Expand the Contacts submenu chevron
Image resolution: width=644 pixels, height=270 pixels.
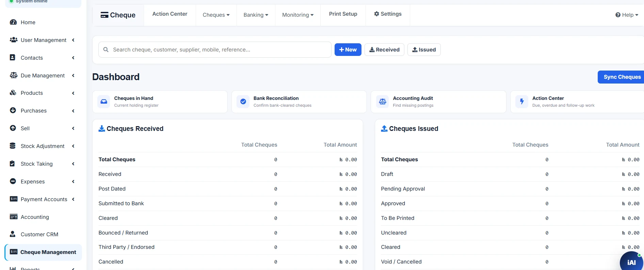[x=73, y=58]
